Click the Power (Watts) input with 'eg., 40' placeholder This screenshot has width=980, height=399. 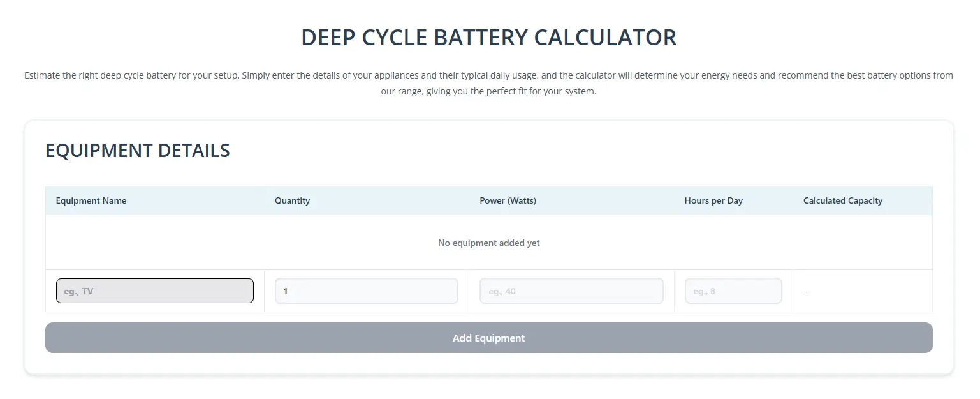tap(571, 290)
